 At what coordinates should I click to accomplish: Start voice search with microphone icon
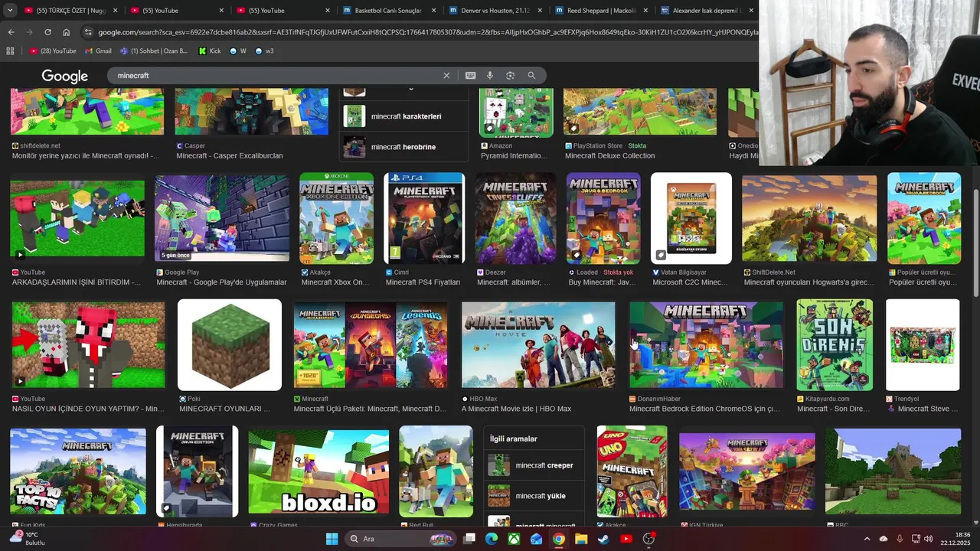coord(490,76)
